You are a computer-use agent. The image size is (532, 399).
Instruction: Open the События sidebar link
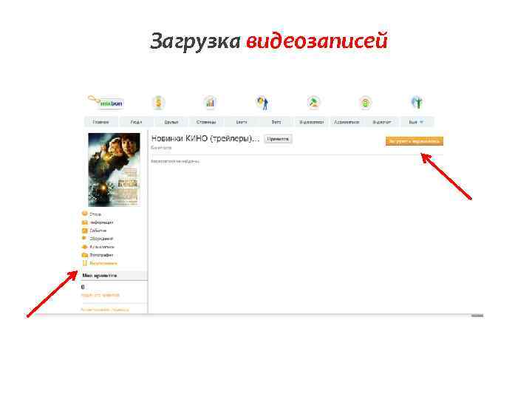click(98, 231)
